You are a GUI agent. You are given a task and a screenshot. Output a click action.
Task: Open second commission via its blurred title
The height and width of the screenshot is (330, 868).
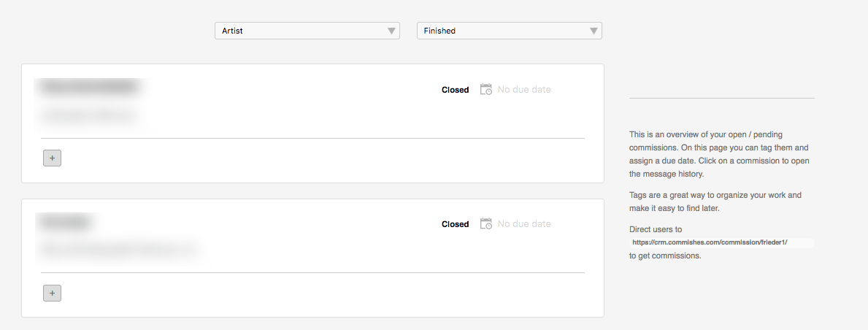pyautogui.click(x=65, y=221)
